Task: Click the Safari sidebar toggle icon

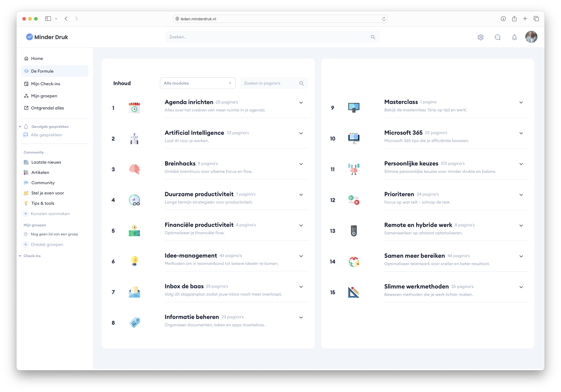Action: coord(48,19)
